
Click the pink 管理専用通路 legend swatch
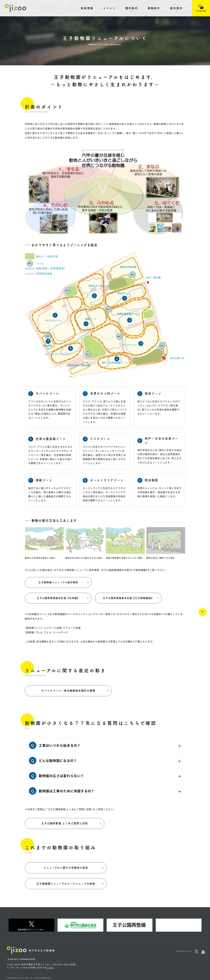(x=30, y=274)
